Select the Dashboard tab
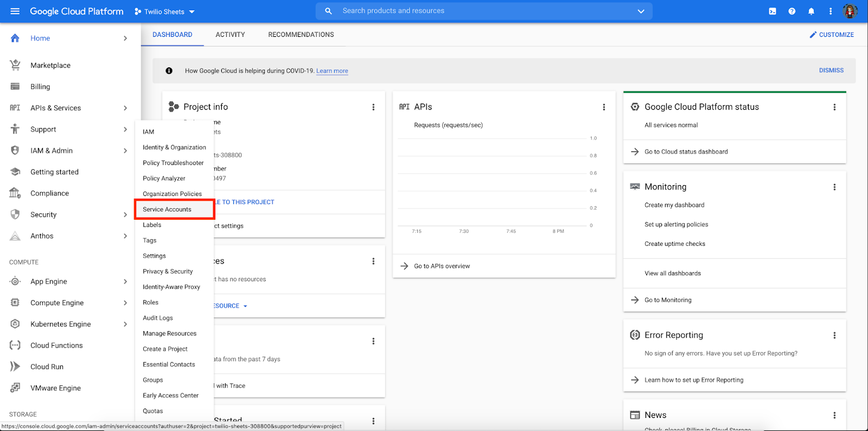The image size is (868, 431). [x=173, y=35]
